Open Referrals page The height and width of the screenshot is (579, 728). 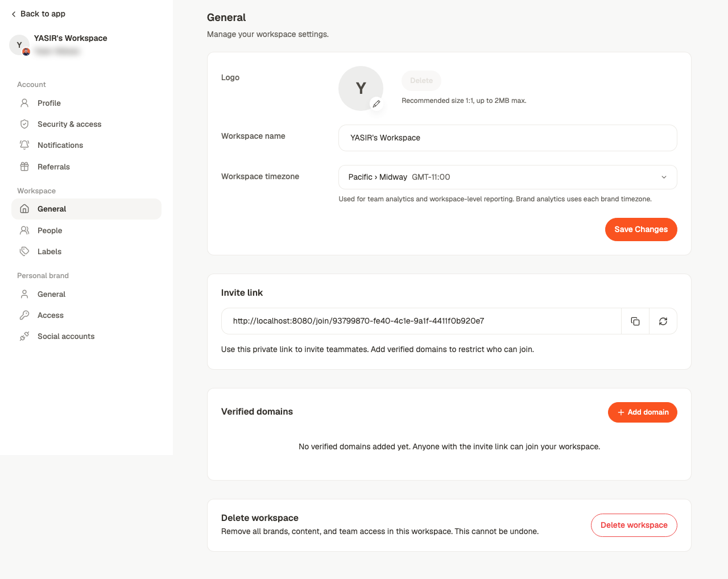point(86,167)
